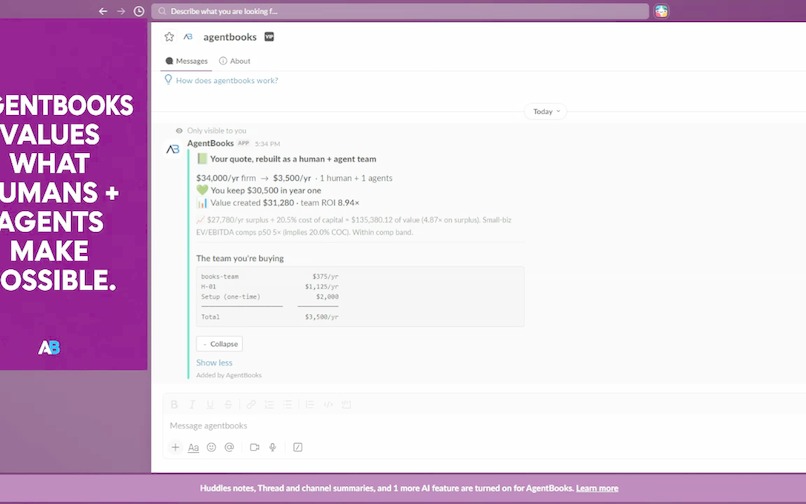Click Learn more in AI banner
806x504 pixels.
click(597, 488)
